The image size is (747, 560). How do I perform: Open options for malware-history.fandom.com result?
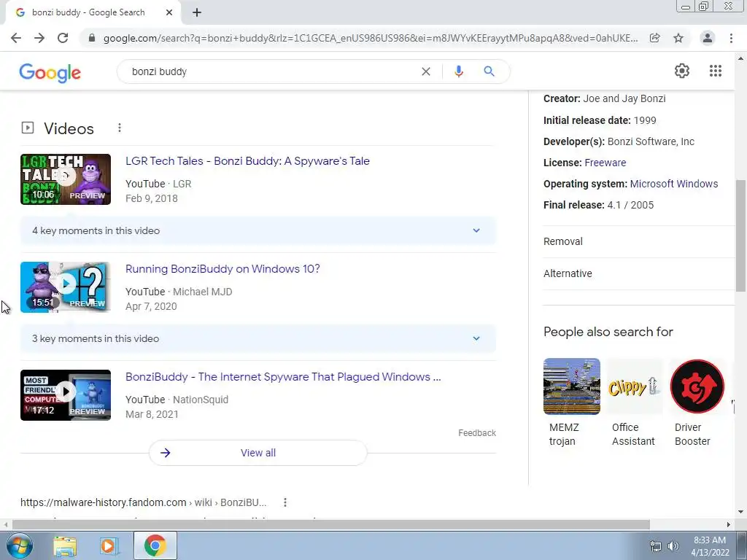point(285,502)
